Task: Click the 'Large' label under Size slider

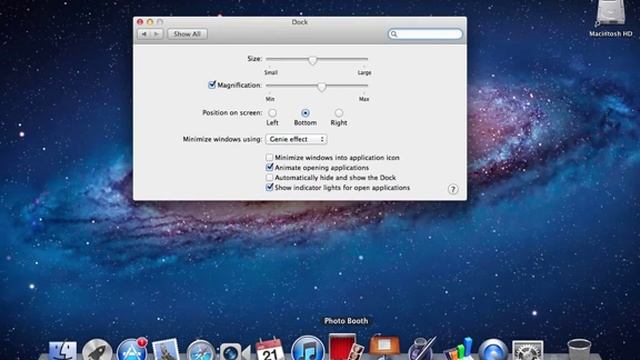Action: click(364, 73)
